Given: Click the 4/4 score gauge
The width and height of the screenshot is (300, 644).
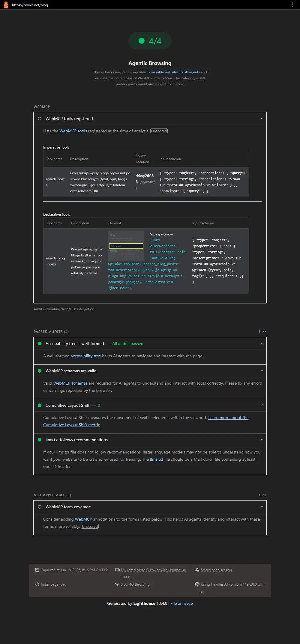Looking at the screenshot, I should tap(150, 41).
